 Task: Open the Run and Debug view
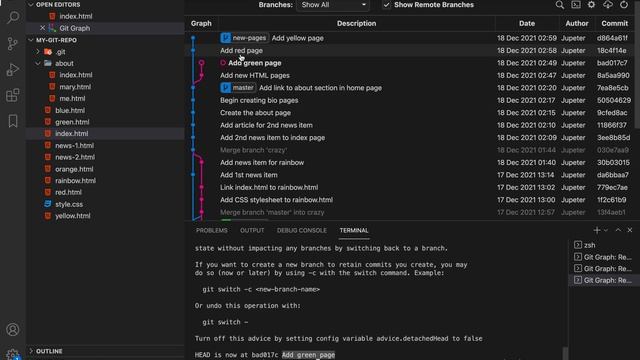click(x=13, y=69)
